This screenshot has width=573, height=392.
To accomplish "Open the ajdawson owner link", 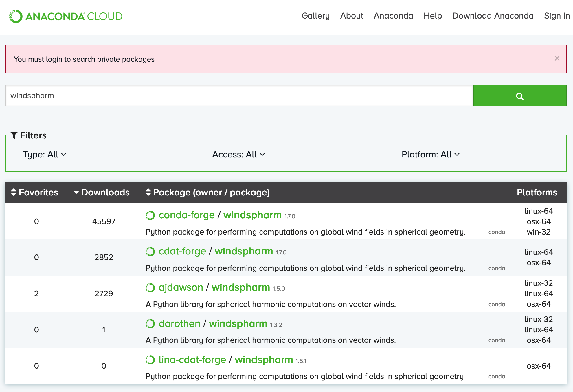I will [x=181, y=287].
